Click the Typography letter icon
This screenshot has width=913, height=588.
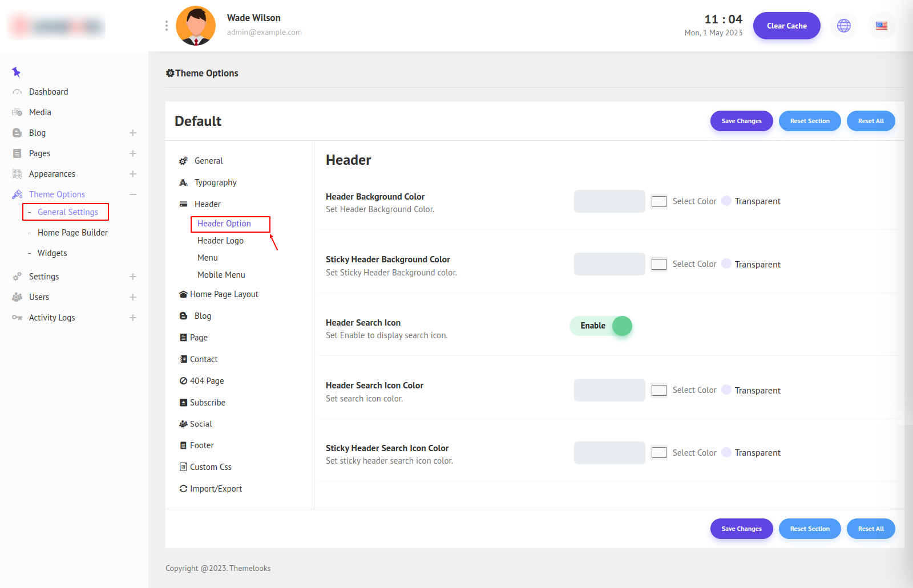coord(183,183)
